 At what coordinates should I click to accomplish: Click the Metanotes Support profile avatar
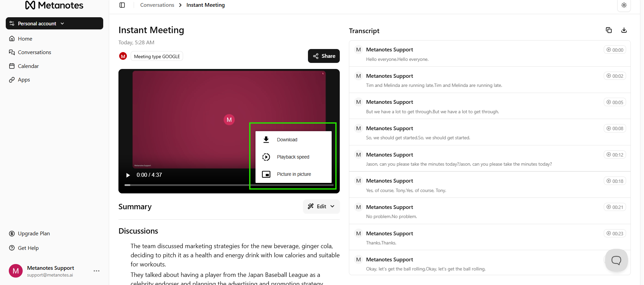[16, 271]
